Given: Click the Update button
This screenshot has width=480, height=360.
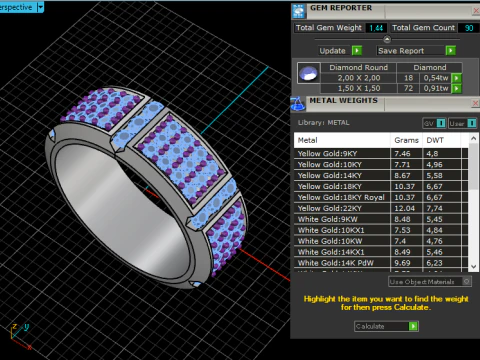Looking at the screenshot, I should 334,51.
